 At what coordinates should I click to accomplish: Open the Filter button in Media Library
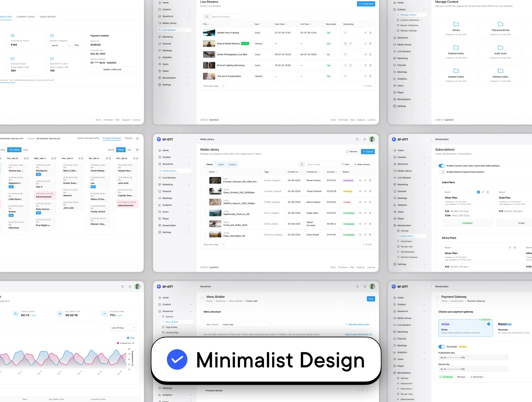pos(345,164)
